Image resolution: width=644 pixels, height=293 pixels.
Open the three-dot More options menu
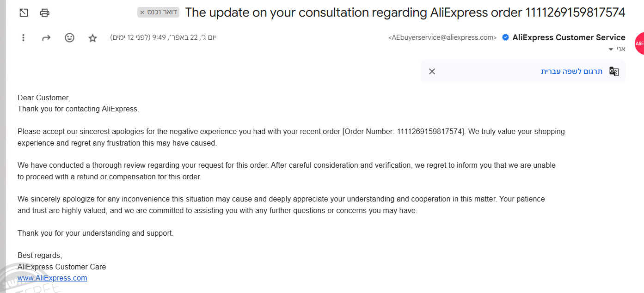click(24, 38)
